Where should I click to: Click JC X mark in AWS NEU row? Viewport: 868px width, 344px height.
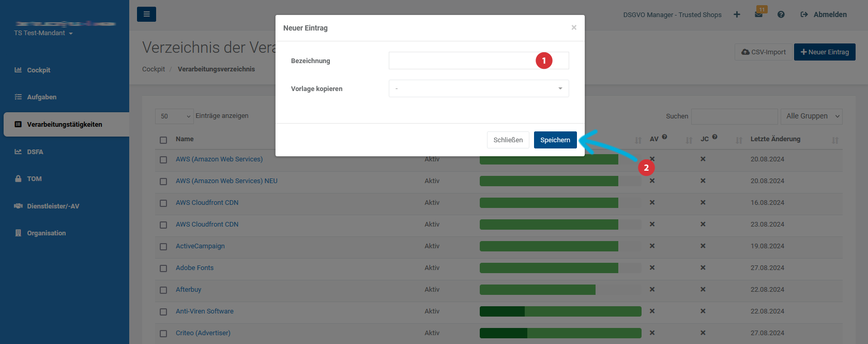703,181
